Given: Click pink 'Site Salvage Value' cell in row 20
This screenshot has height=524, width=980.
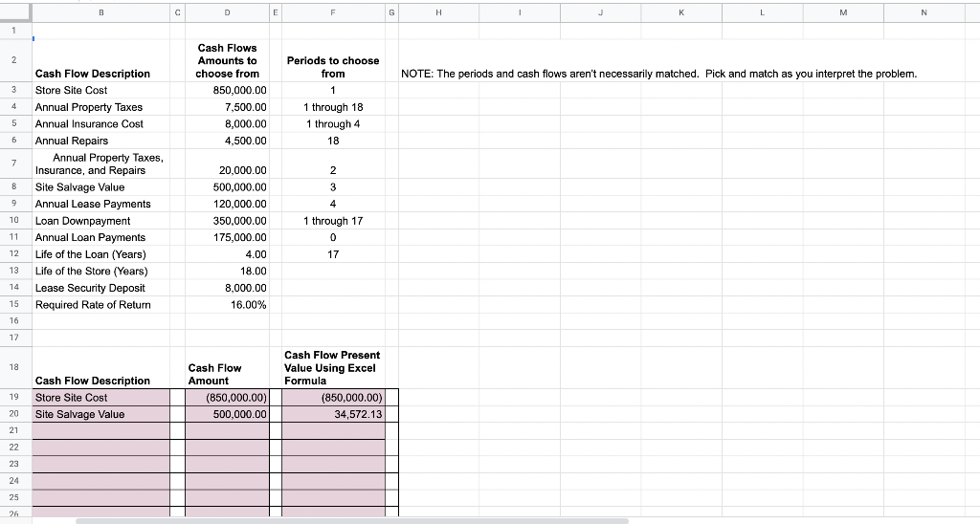Looking at the screenshot, I should (100, 414).
